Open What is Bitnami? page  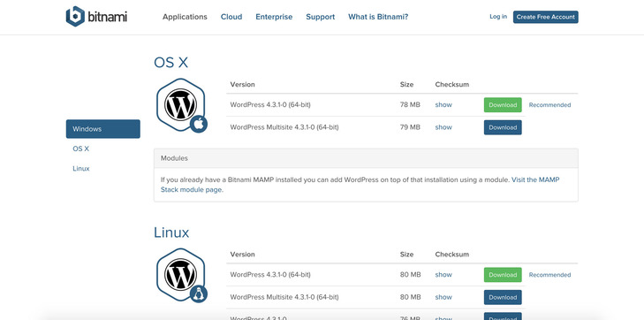pyautogui.click(x=378, y=17)
